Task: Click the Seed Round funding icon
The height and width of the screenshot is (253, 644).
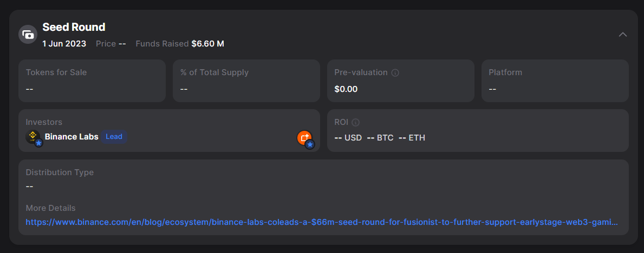Action: pyautogui.click(x=28, y=35)
